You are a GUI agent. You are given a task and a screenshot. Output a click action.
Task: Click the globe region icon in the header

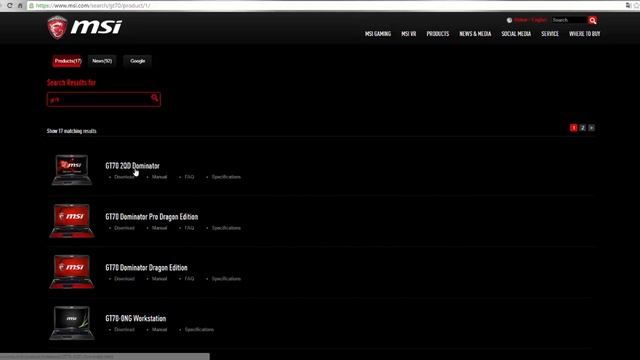click(x=509, y=20)
